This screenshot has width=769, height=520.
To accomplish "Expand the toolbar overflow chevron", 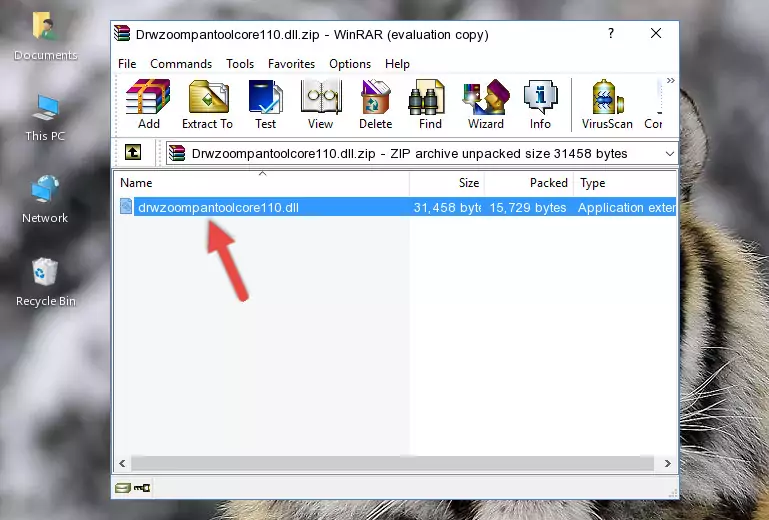I will tap(670, 80).
